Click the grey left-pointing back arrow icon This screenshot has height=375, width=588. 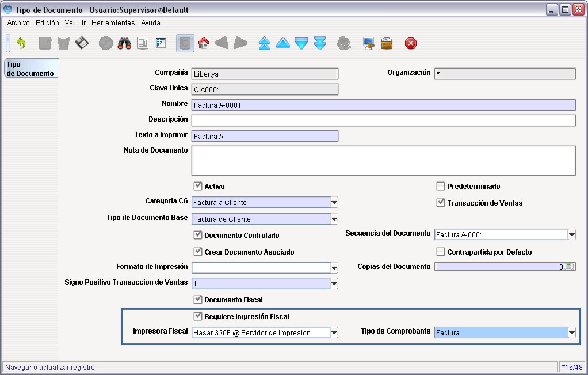(222, 43)
